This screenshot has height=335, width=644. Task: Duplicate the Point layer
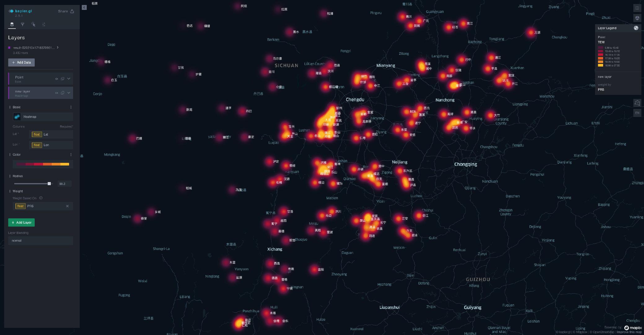click(x=63, y=79)
